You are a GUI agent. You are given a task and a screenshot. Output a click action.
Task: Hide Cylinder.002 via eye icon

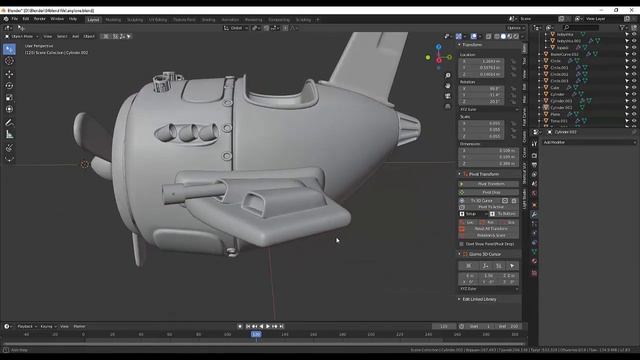[x=634, y=108]
